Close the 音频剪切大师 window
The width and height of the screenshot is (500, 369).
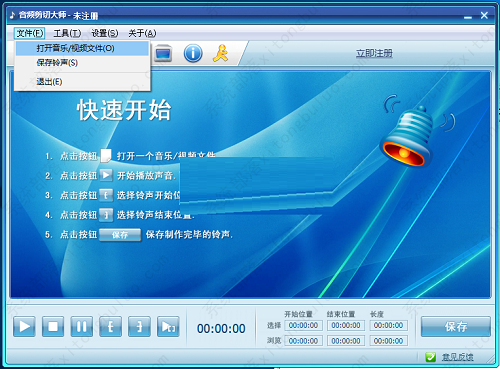(484, 15)
